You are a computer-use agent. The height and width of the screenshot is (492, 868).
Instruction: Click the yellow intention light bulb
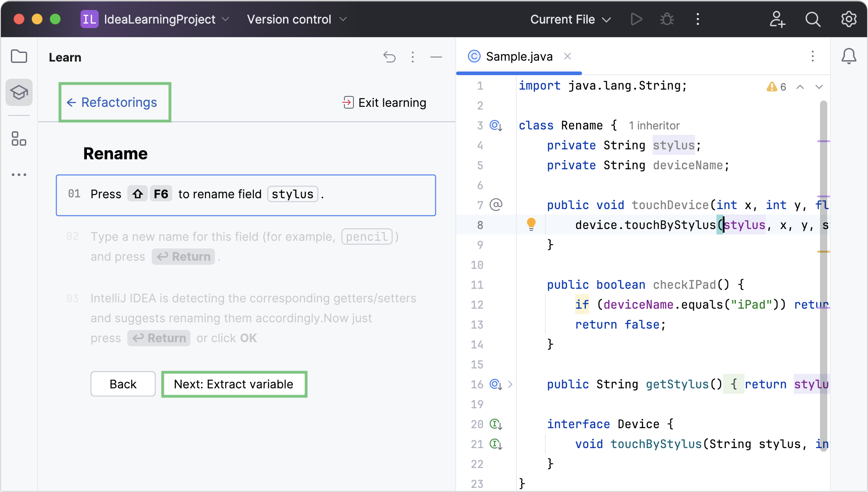pyautogui.click(x=531, y=224)
